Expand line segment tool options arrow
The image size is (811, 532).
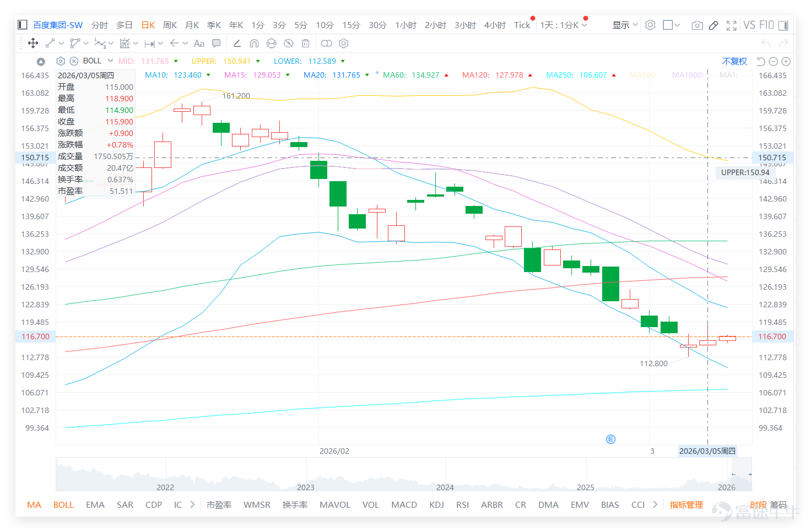61,44
